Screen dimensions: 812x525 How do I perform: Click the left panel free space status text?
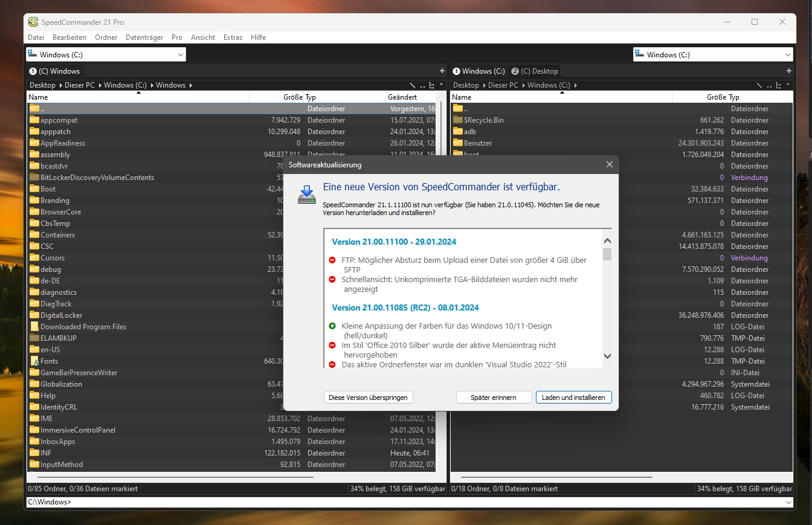[398, 489]
